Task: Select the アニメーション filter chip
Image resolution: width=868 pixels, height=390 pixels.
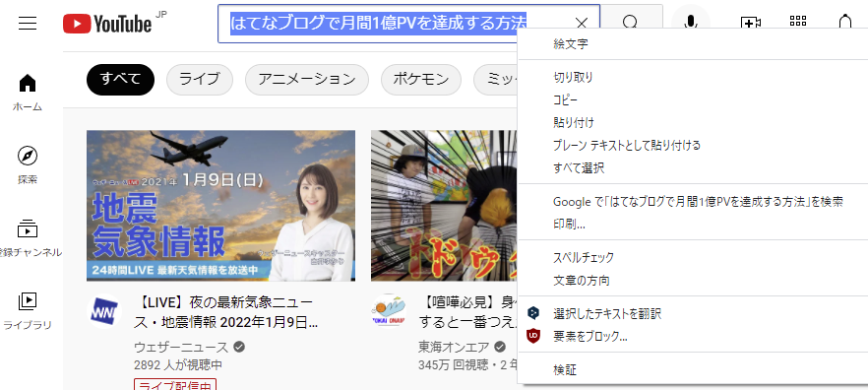Action: coord(307,80)
